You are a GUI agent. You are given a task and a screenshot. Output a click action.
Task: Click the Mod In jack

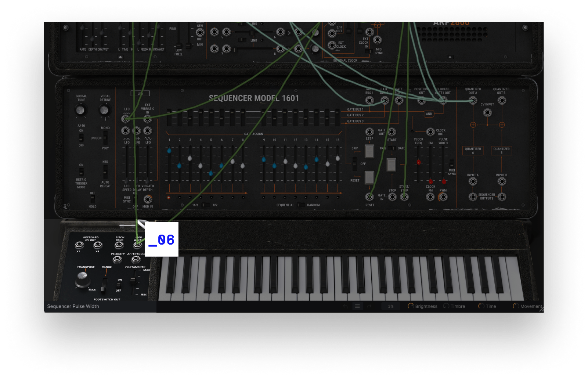tap(148, 199)
